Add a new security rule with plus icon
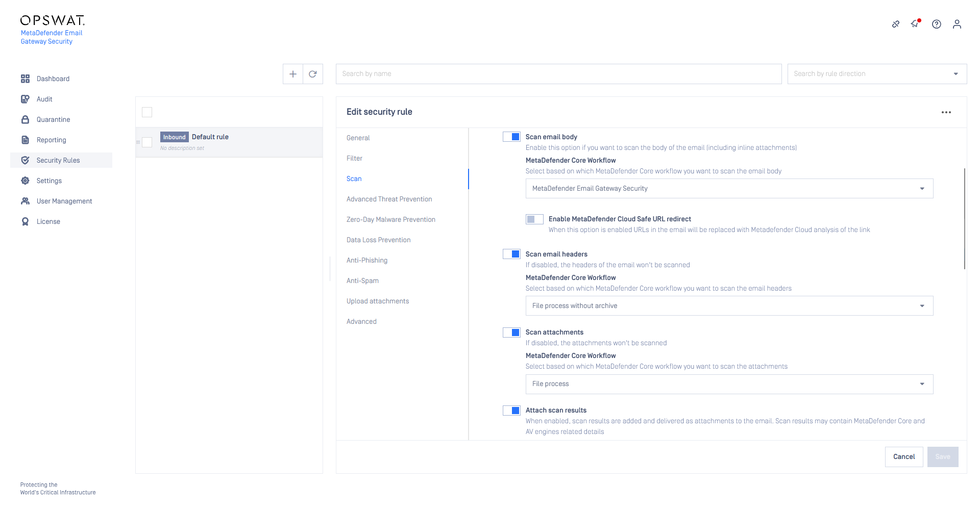 tap(293, 74)
